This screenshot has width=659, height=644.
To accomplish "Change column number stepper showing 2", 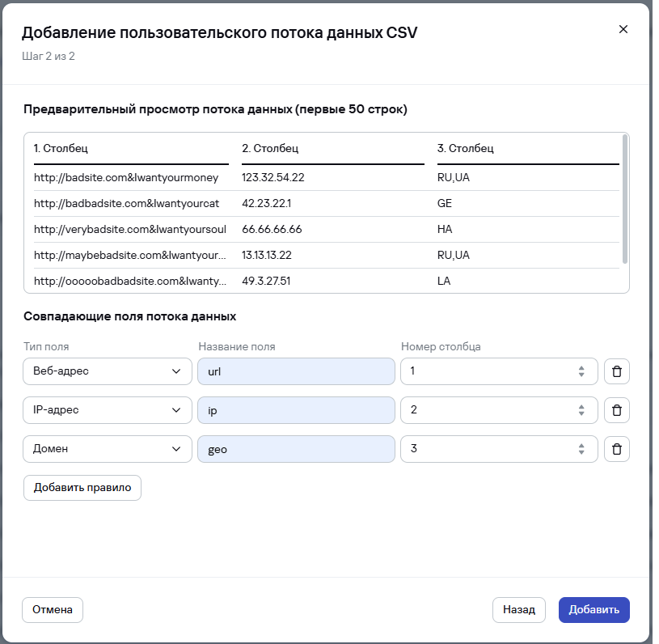I will [x=581, y=410].
